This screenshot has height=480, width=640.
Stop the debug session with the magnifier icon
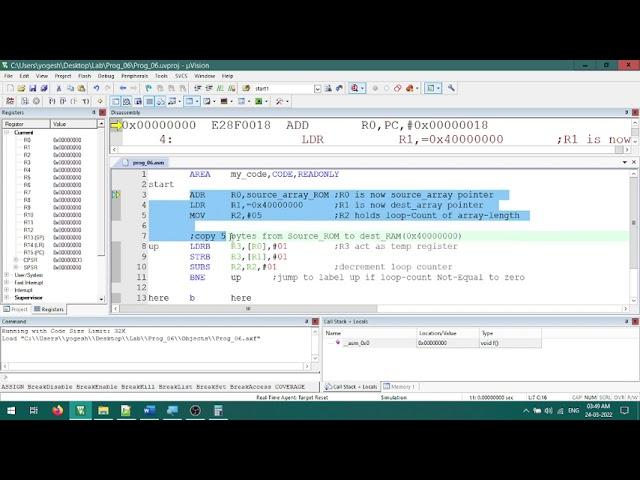click(x=355, y=88)
